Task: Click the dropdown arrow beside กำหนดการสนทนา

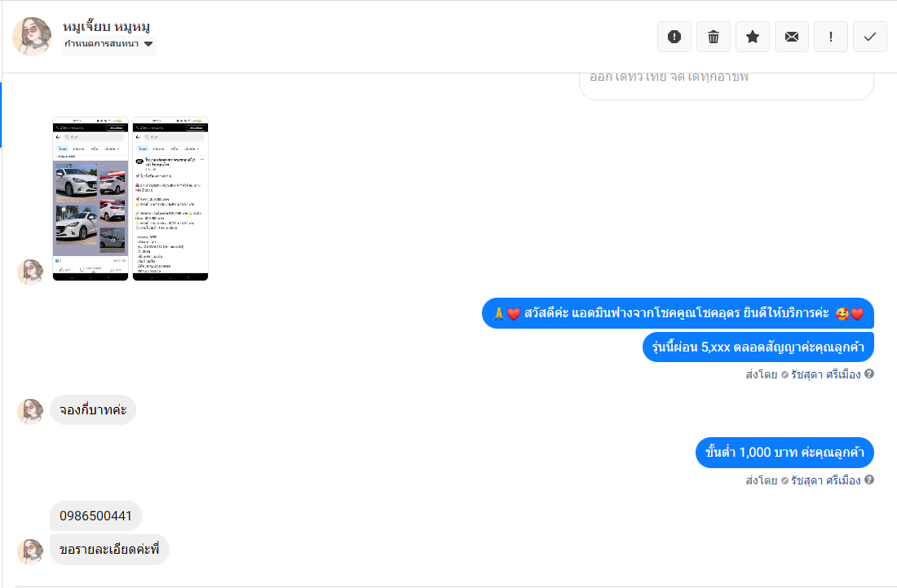Action: (148, 44)
